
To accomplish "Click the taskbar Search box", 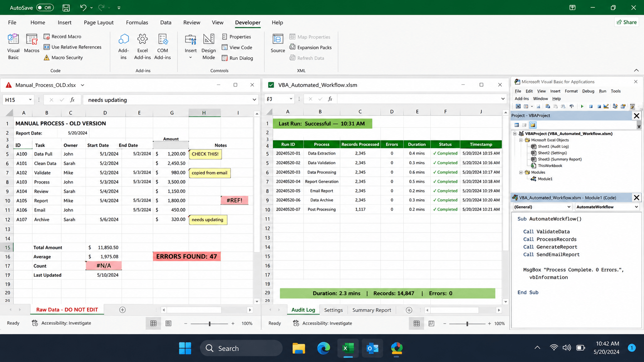I will point(241,349).
